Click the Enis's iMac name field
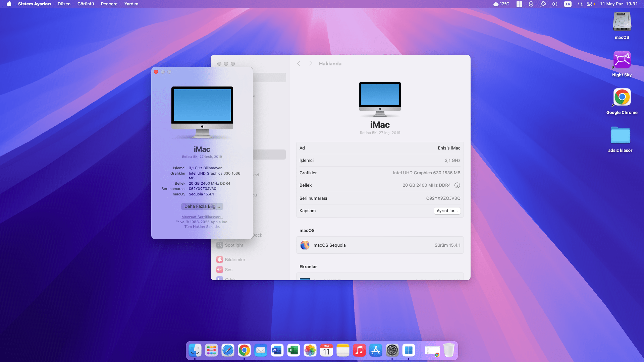This screenshot has height=362, width=644. pyautogui.click(x=449, y=148)
